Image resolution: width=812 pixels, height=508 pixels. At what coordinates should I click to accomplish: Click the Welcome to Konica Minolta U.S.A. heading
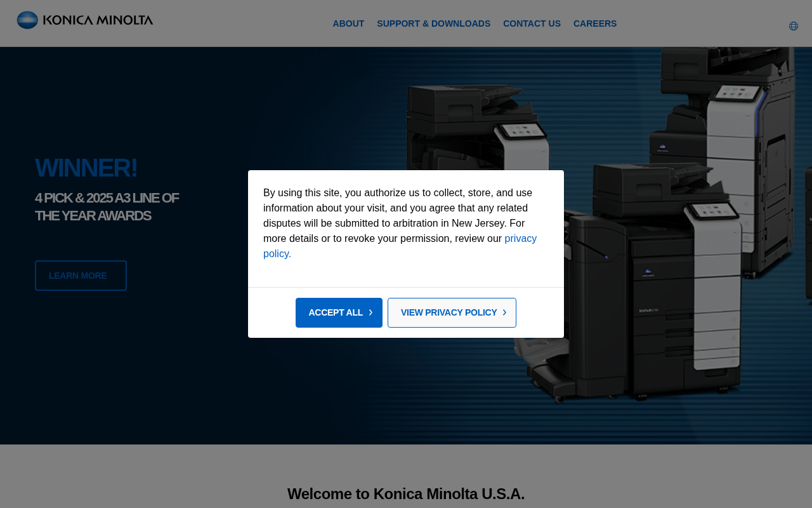[x=406, y=494]
